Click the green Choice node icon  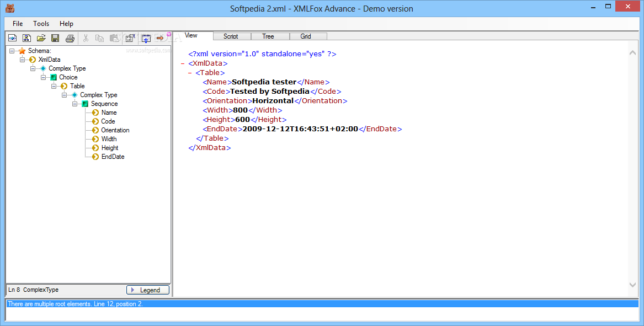pyautogui.click(x=54, y=77)
